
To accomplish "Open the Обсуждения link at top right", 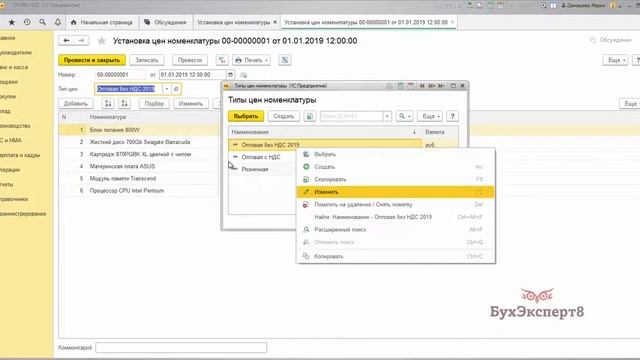I will pos(611,40).
